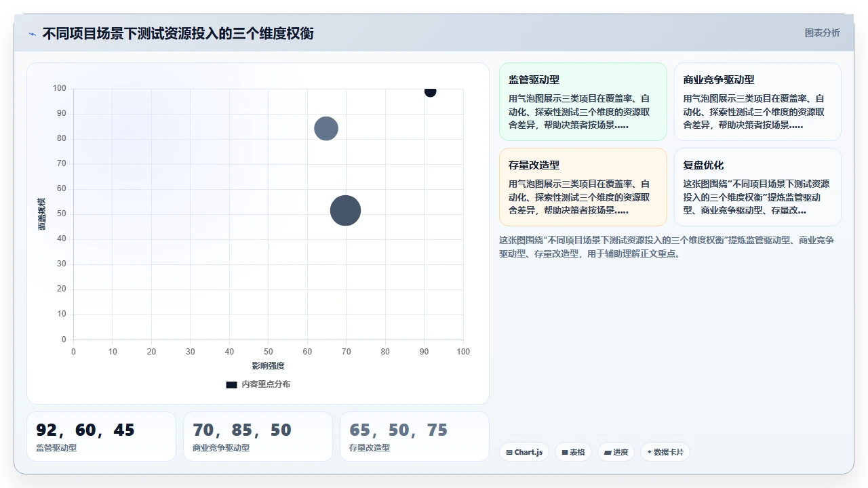
Task: Select the 监管驱动型 green card
Action: click(x=583, y=102)
